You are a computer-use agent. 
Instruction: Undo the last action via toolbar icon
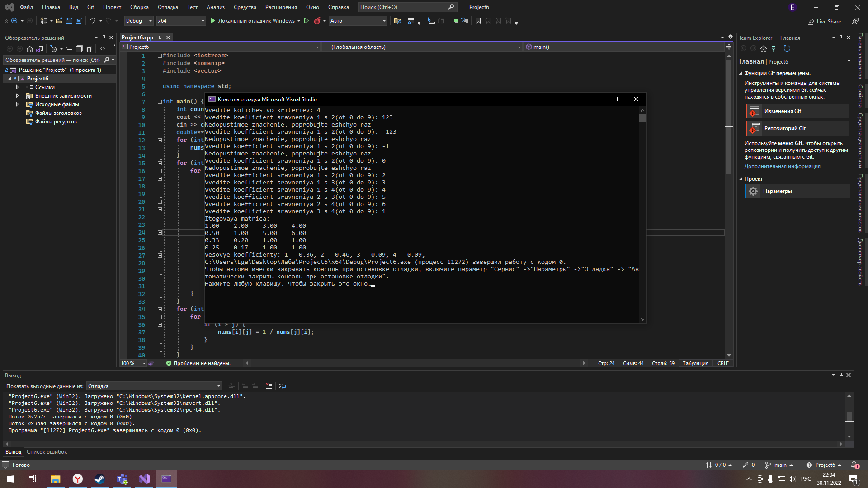[x=92, y=21]
